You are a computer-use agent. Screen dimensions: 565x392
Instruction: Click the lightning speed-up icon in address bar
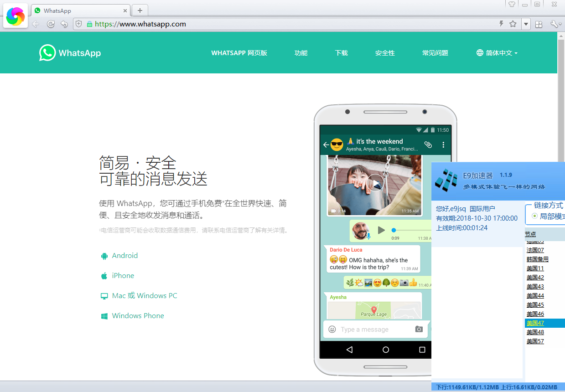coord(502,24)
